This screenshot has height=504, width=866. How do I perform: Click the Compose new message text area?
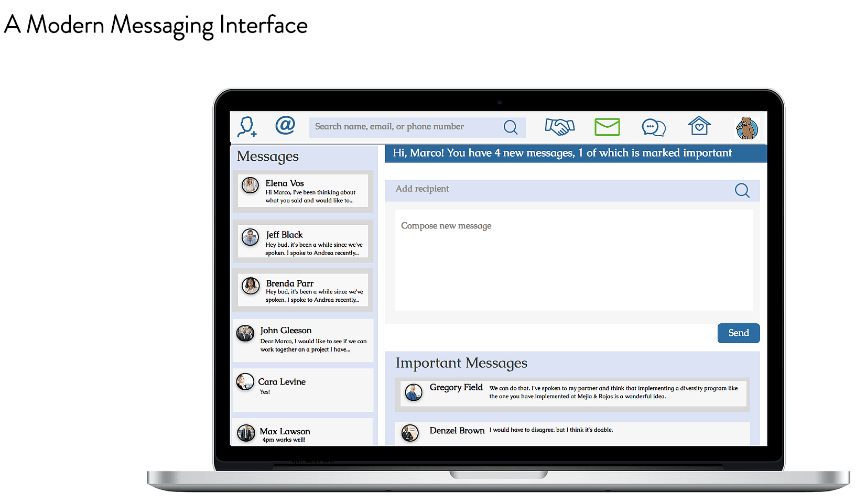tap(573, 260)
